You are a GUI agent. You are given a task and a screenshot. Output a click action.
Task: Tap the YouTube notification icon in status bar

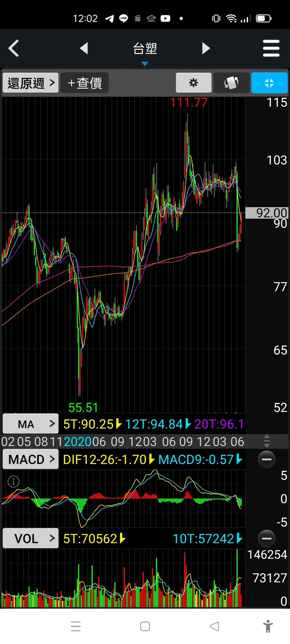tap(165, 18)
